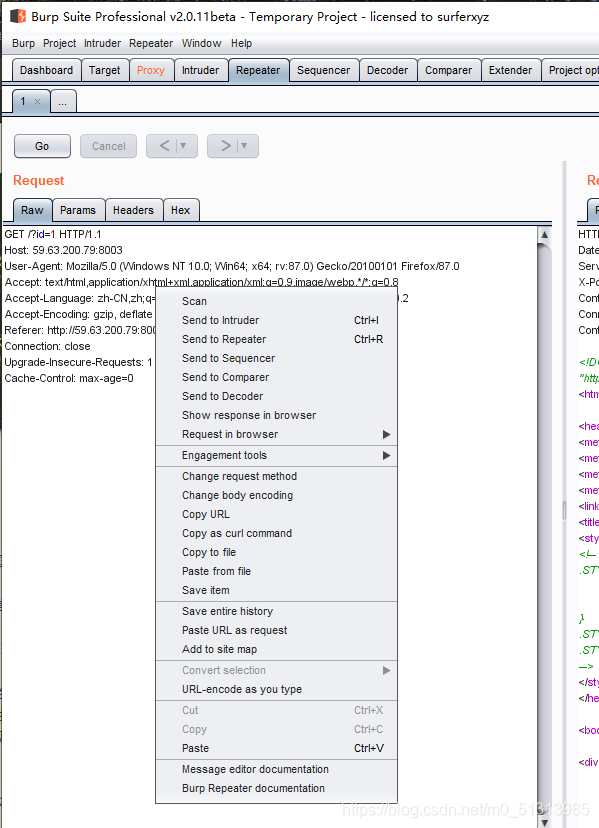
Task: Choose Save item
Action: click(x=276, y=590)
